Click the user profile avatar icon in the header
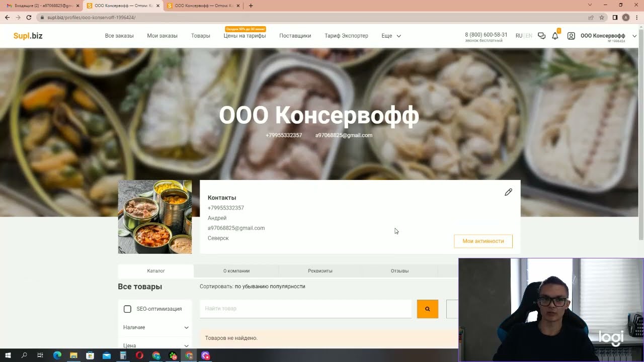 [x=571, y=36]
